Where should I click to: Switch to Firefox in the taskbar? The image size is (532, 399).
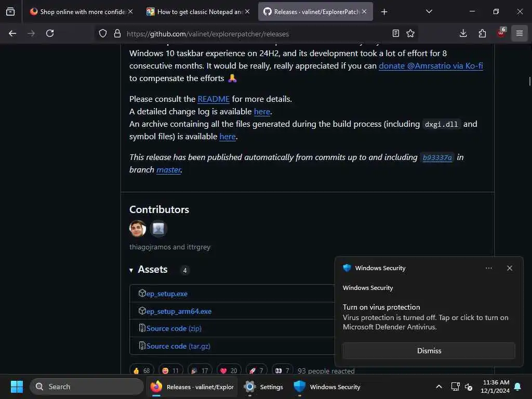tap(192, 387)
